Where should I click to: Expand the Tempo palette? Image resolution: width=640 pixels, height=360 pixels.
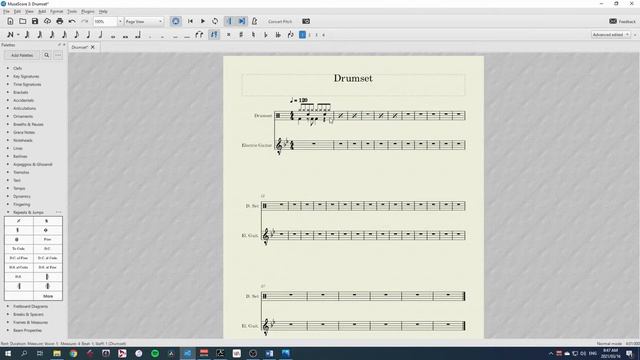(8, 188)
